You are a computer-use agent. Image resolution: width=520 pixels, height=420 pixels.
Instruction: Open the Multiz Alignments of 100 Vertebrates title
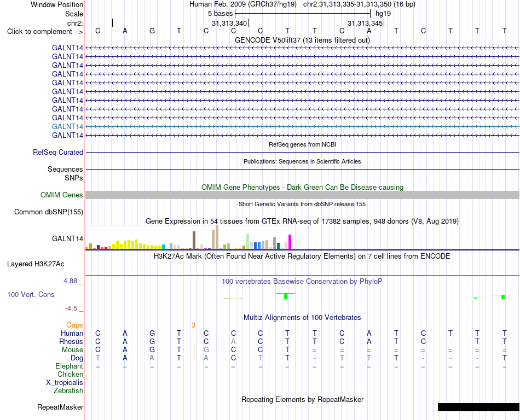click(302, 317)
